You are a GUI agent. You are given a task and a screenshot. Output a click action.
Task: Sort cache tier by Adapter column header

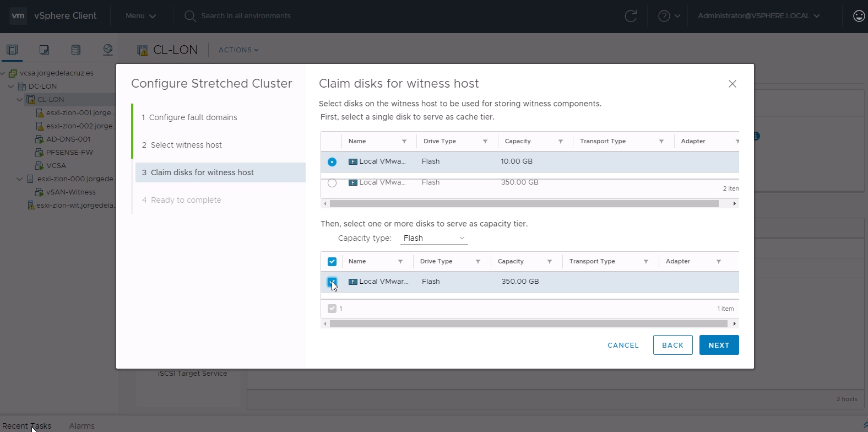pyautogui.click(x=693, y=142)
